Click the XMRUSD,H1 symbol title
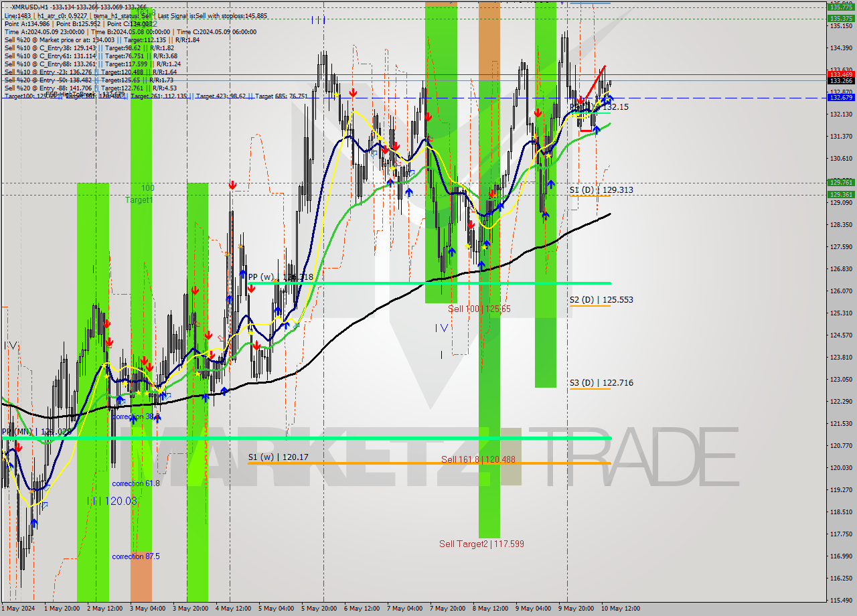The image size is (857, 616). pos(29,7)
